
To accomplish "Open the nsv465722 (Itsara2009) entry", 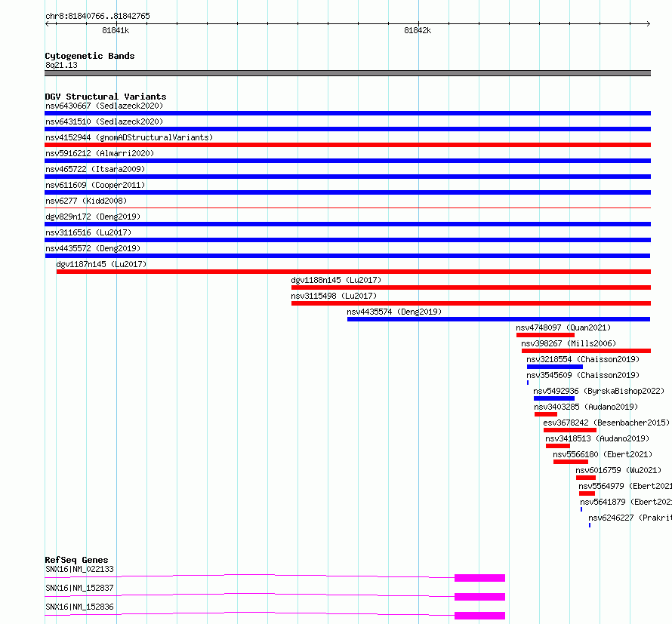I will [x=95, y=169].
